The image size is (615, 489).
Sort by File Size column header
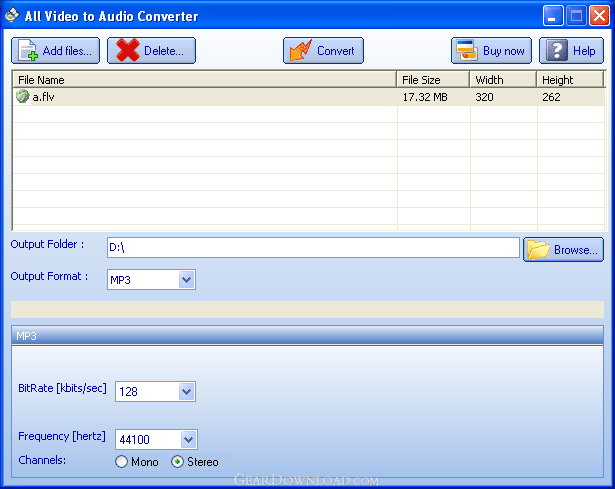pyautogui.click(x=433, y=80)
